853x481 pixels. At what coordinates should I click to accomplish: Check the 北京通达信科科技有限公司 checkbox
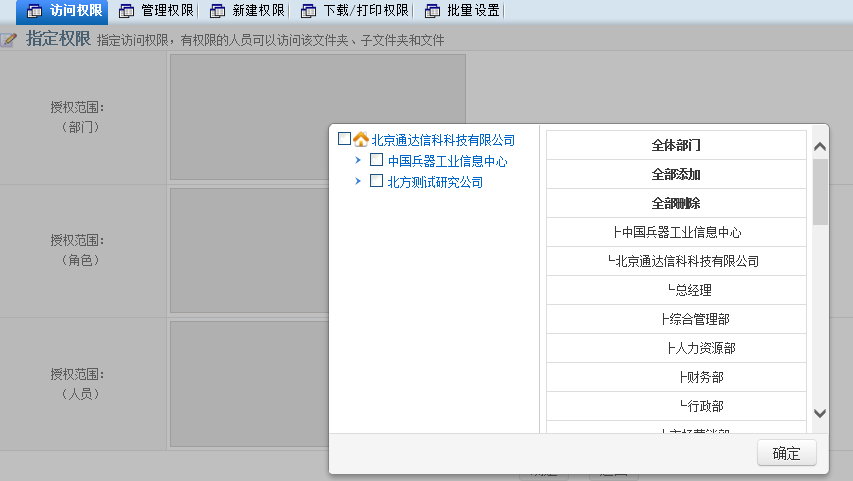tap(345, 140)
